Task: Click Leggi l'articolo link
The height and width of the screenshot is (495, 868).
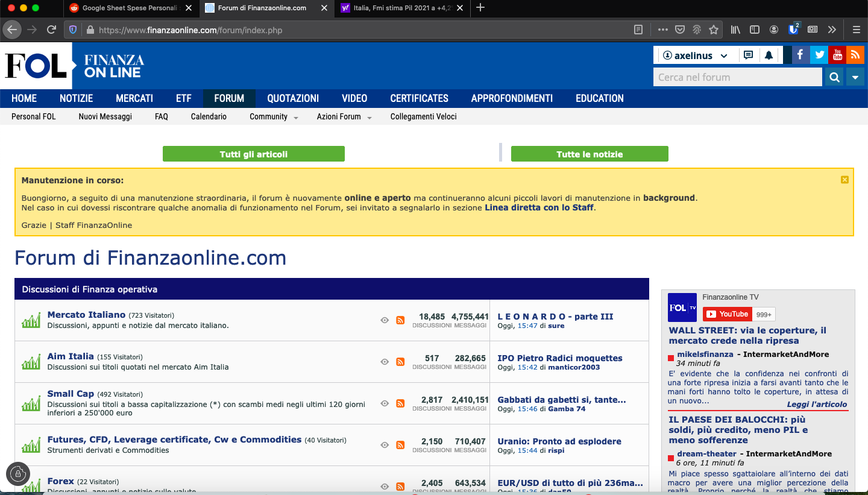Action: (817, 405)
